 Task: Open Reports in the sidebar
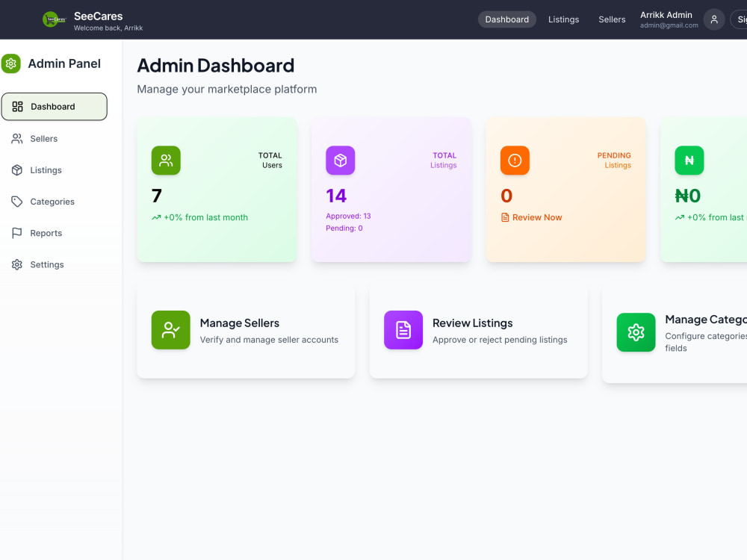coord(55,233)
